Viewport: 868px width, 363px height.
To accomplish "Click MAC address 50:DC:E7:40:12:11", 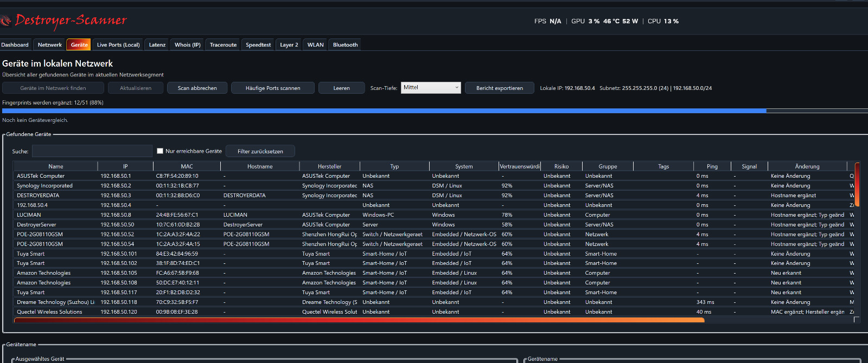I will [177, 283].
